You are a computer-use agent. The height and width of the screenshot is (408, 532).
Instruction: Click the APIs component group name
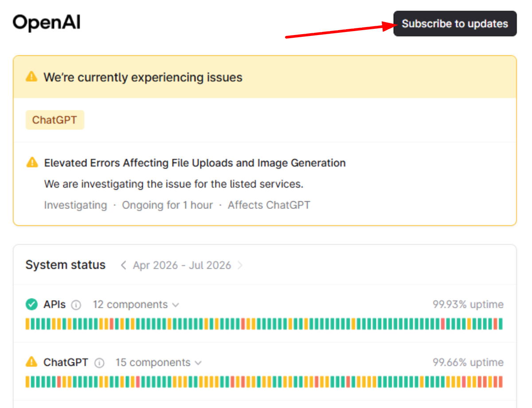click(55, 305)
